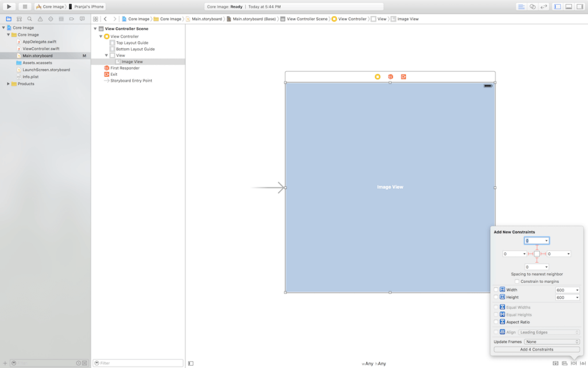Enable the Aspect Ratio checkbox
Viewport: 588px width, 368px height.
(496, 322)
